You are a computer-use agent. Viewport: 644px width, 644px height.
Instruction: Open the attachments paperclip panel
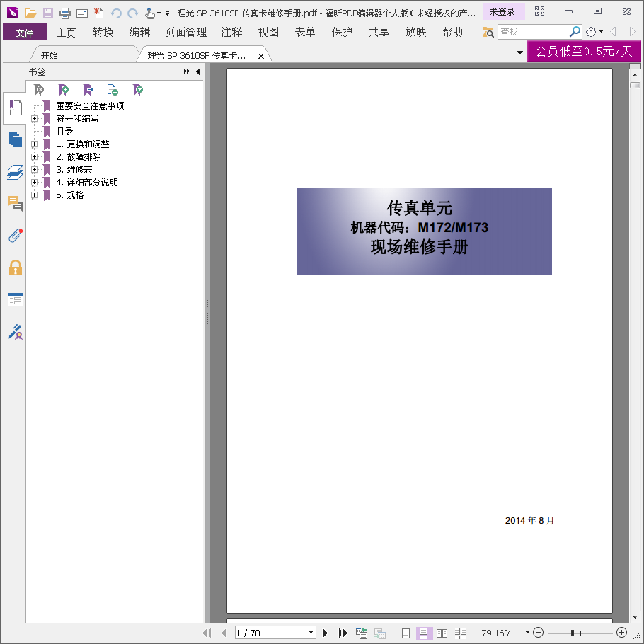(15, 236)
